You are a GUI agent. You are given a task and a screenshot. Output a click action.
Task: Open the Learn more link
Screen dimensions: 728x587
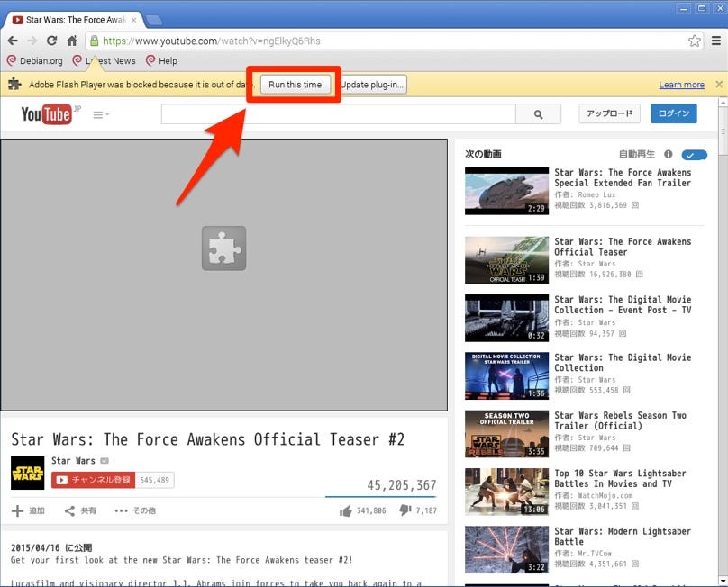click(681, 85)
